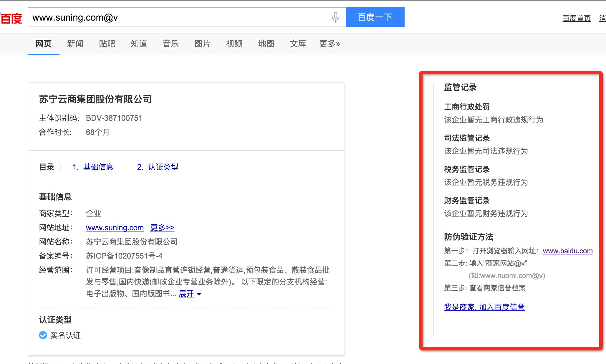Switch to the 音乐 tab
The image size is (606, 364).
tap(170, 44)
